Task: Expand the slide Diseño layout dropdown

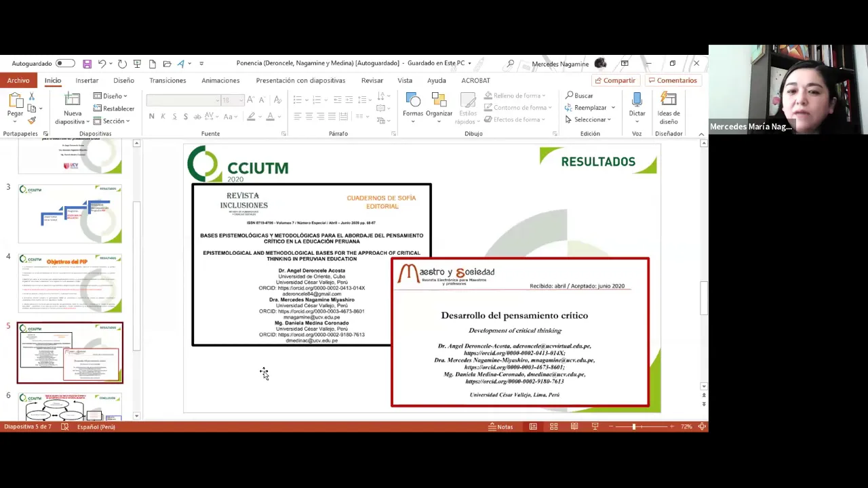Action: click(x=111, y=96)
